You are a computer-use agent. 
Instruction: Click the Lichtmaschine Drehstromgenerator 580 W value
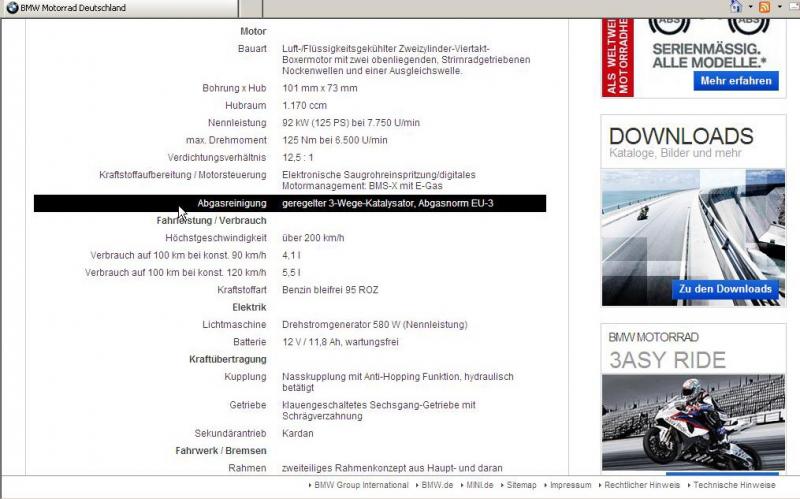[x=374, y=325]
